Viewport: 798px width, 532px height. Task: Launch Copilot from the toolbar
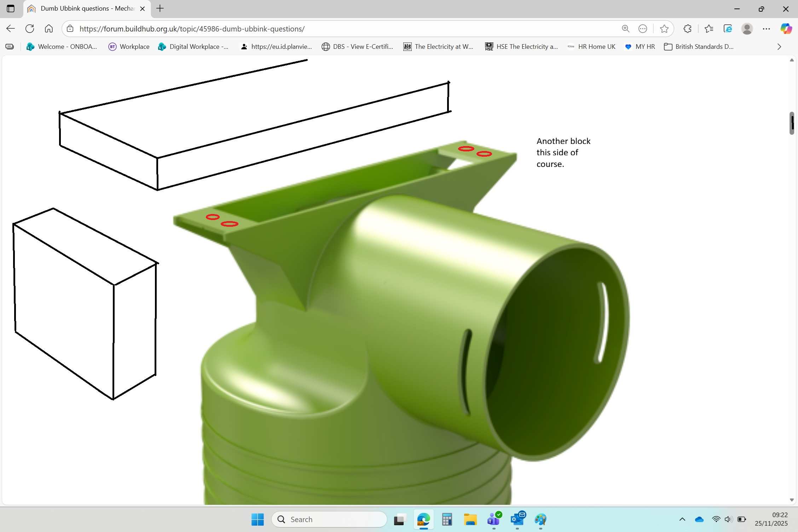pyautogui.click(x=786, y=29)
